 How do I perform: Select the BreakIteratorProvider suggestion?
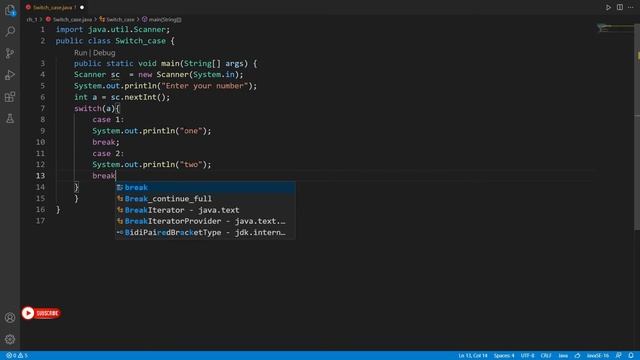205,221
